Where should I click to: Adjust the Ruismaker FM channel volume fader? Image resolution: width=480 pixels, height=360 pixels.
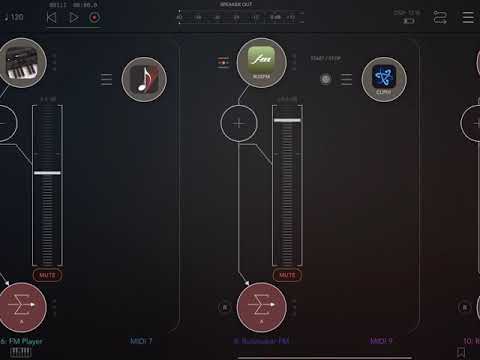coord(287,120)
